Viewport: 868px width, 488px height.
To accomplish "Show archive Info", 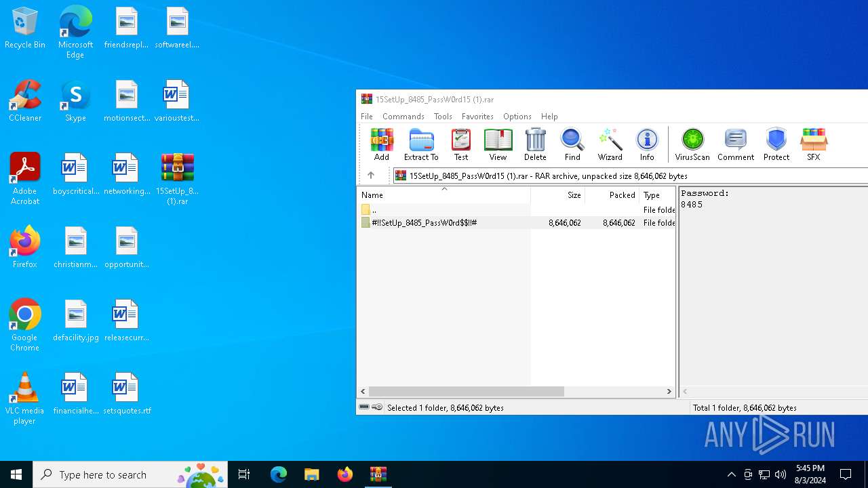I will pos(647,145).
